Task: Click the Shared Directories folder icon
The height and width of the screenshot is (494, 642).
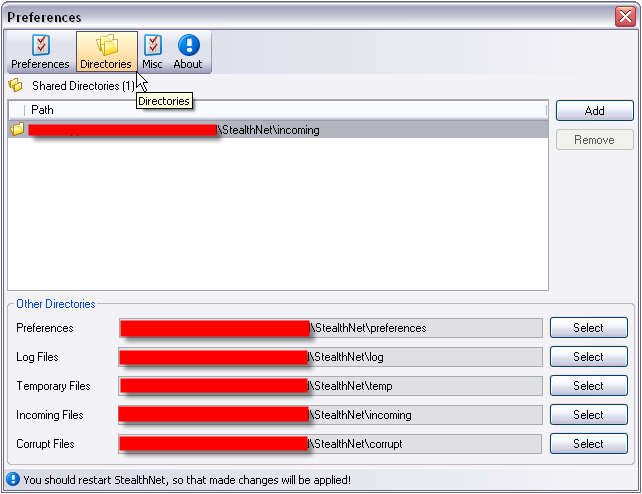Action: click(16, 85)
